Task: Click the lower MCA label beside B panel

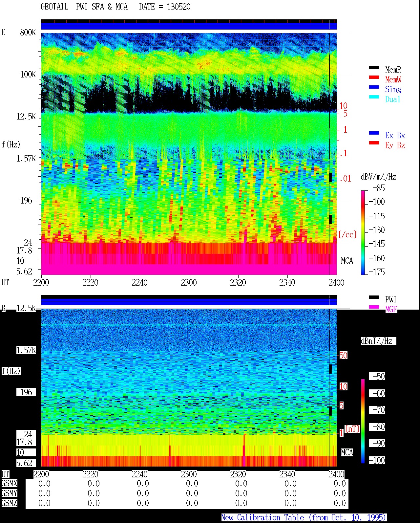Action: [347, 453]
